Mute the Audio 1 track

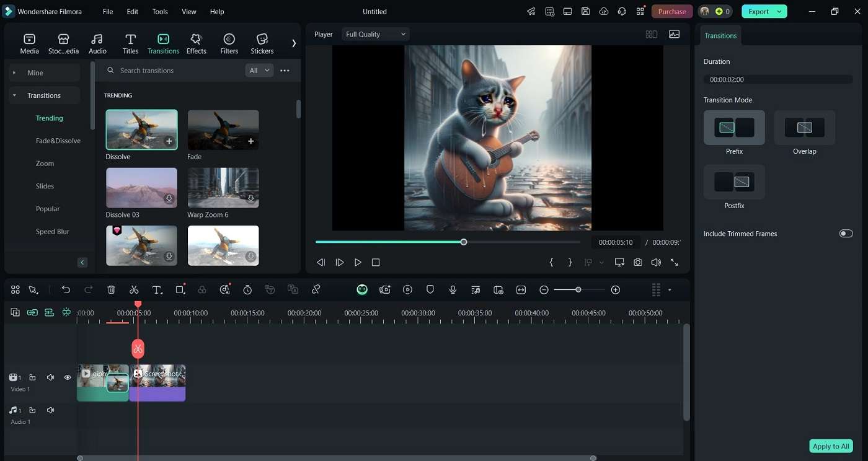click(x=50, y=410)
